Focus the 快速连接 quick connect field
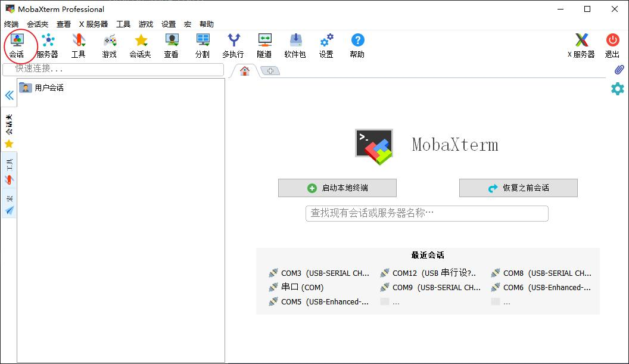 113,69
